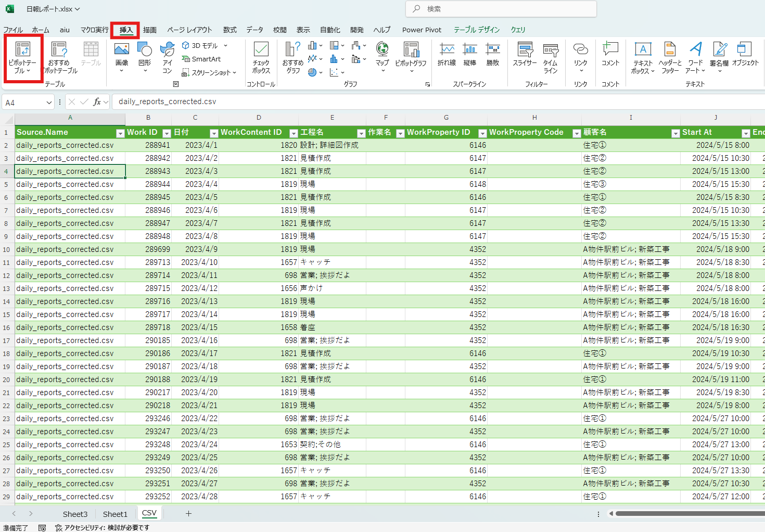This screenshot has width=765, height=532.
Task: Insert a 折れ線 sparkline
Action: click(447, 54)
